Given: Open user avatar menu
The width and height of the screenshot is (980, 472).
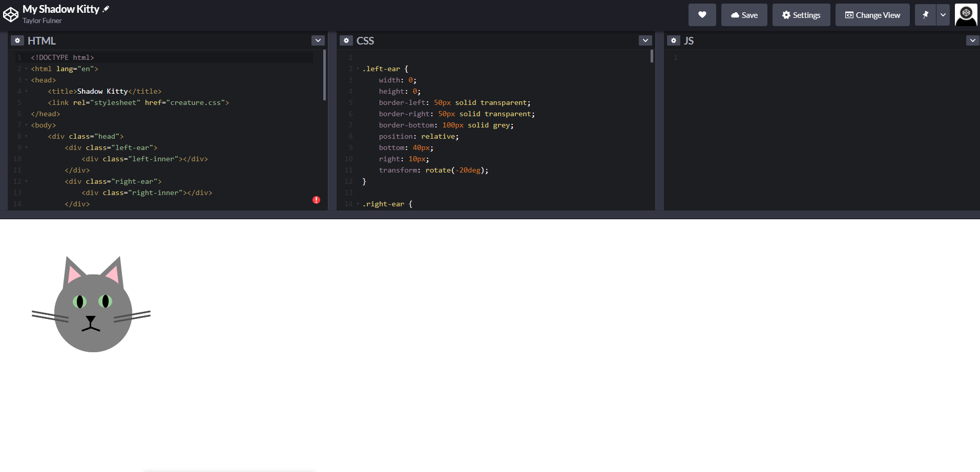Looking at the screenshot, I should point(966,15).
